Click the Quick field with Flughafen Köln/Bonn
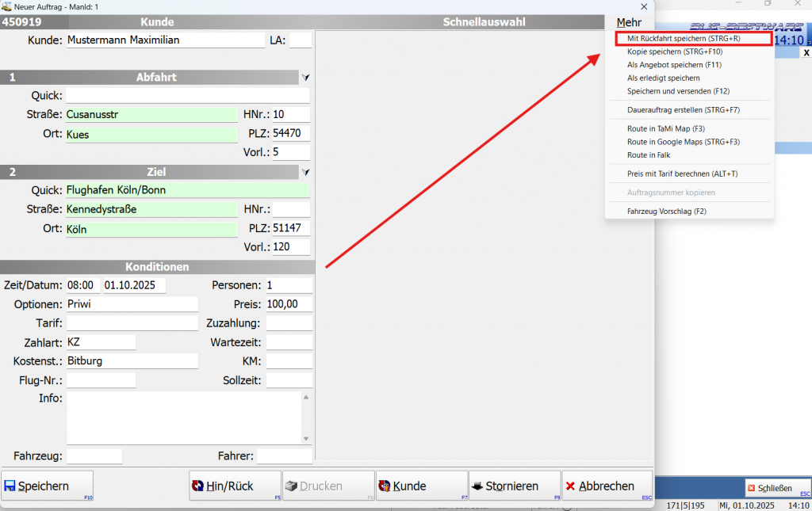This screenshot has height=511, width=812. click(187, 190)
